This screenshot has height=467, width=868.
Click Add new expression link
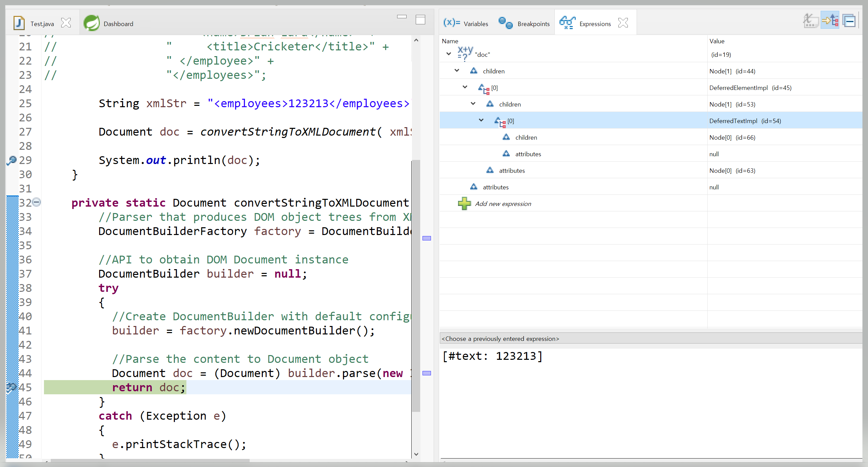click(x=503, y=204)
